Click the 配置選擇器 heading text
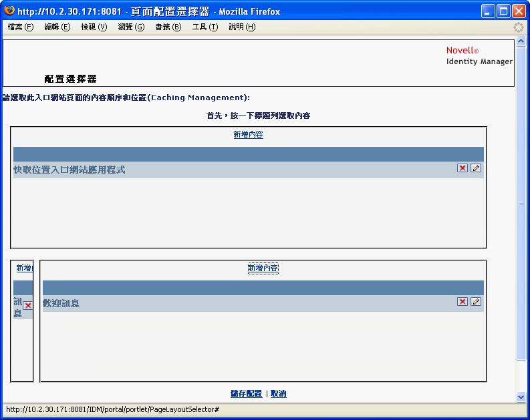This screenshot has height=420, width=530. pos(70,79)
